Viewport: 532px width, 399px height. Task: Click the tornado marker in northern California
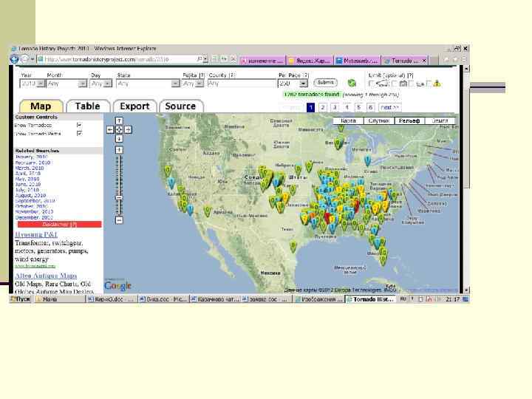(168, 171)
